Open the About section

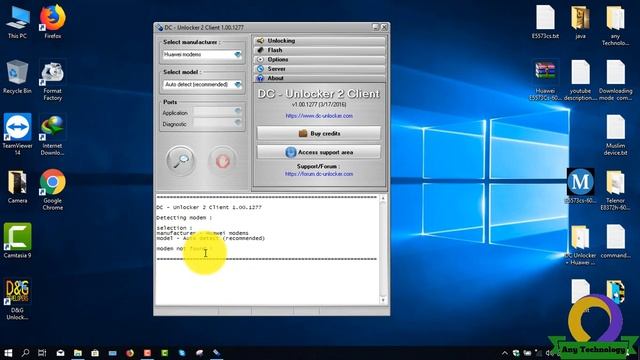tap(320, 78)
